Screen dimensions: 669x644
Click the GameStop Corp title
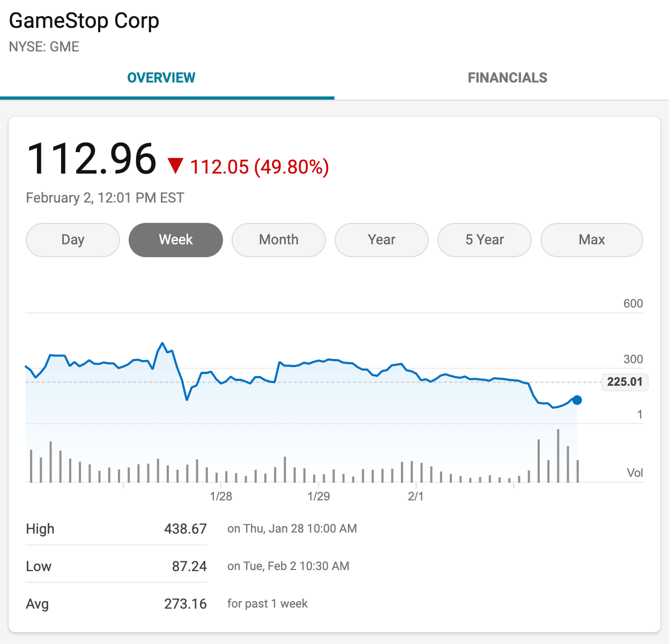coord(84,21)
